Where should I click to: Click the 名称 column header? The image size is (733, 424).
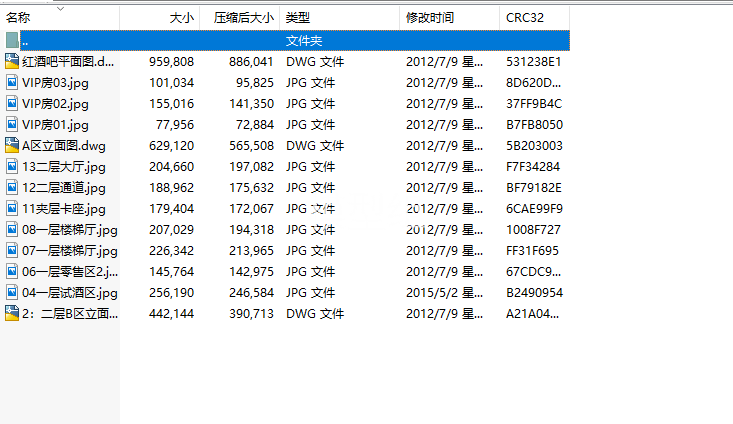(x=18, y=18)
